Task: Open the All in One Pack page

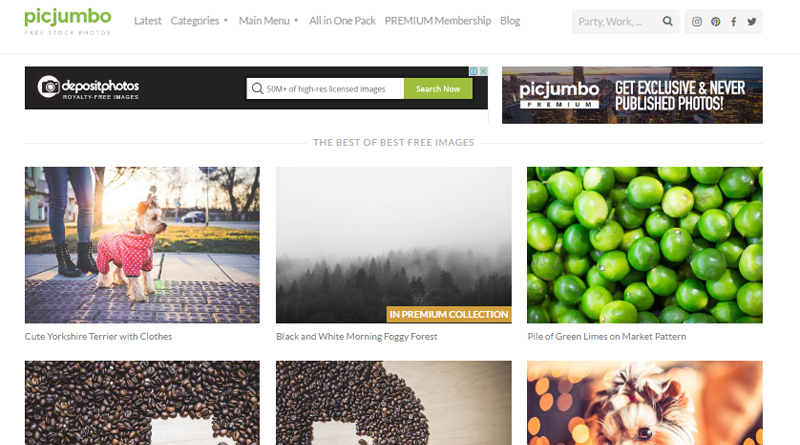Action: pos(342,21)
